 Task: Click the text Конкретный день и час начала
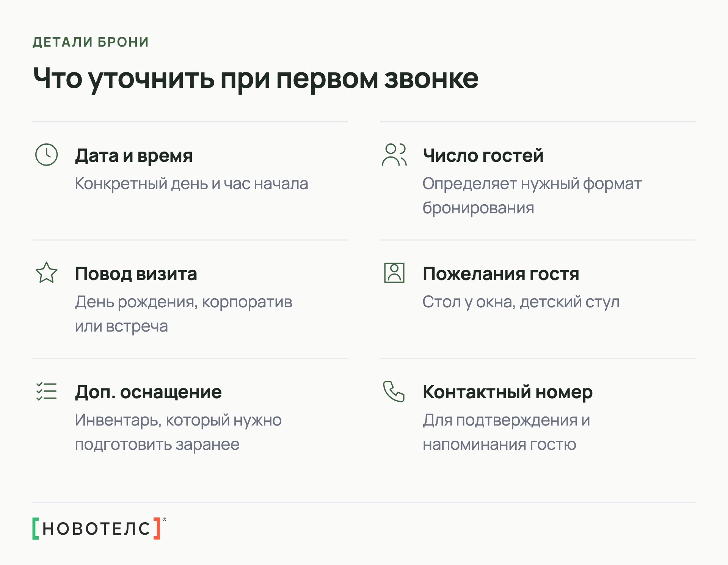tap(191, 184)
